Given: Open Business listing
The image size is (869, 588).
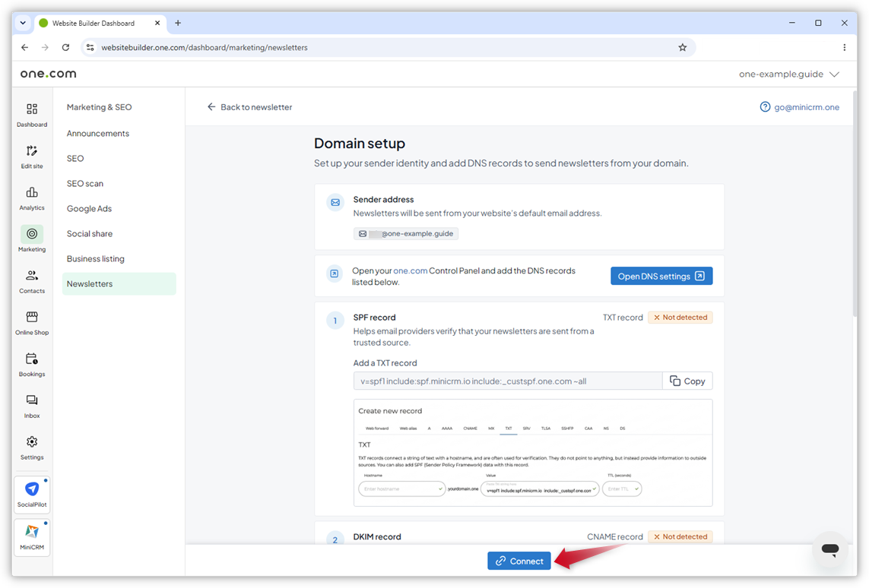Looking at the screenshot, I should click(95, 258).
